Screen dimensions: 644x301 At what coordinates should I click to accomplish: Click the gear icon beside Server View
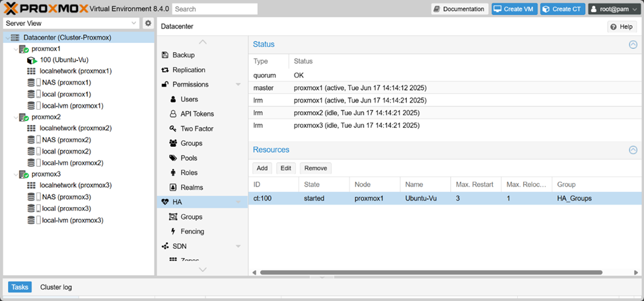(148, 23)
